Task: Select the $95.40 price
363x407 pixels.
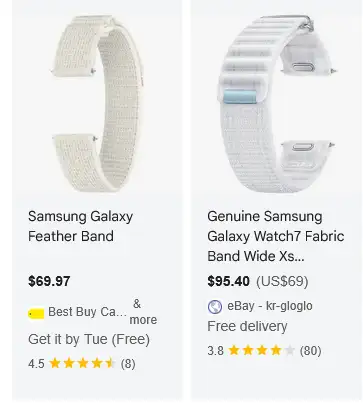Action: [228, 281]
